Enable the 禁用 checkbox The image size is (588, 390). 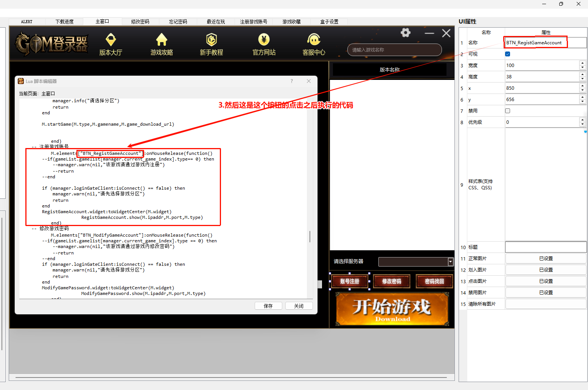508,111
